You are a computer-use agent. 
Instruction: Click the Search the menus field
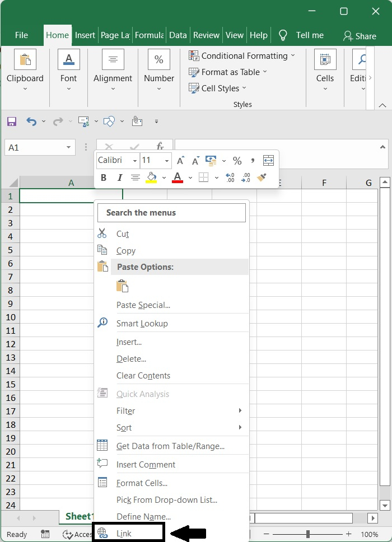tap(171, 213)
